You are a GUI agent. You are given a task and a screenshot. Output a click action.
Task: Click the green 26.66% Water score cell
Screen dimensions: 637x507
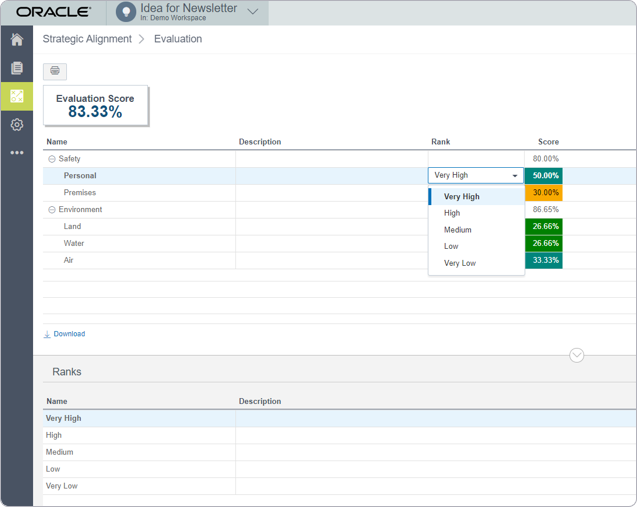pos(544,243)
